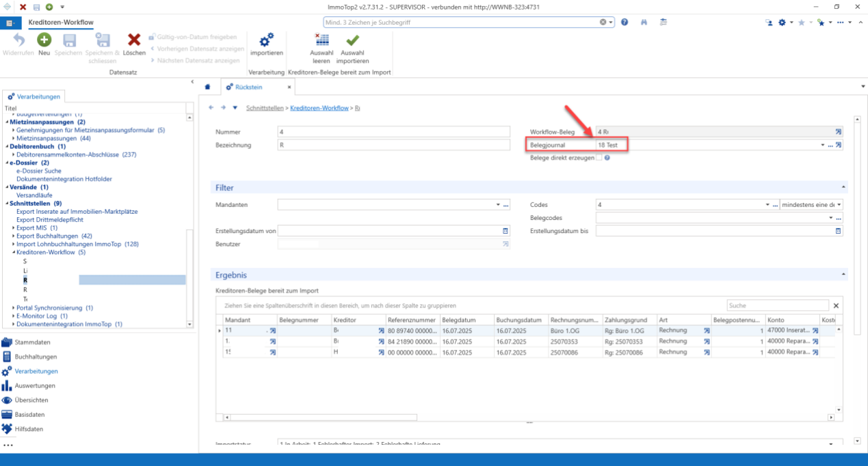Close the Rückstein tab
868x466 pixels.
tap(289, 87)
